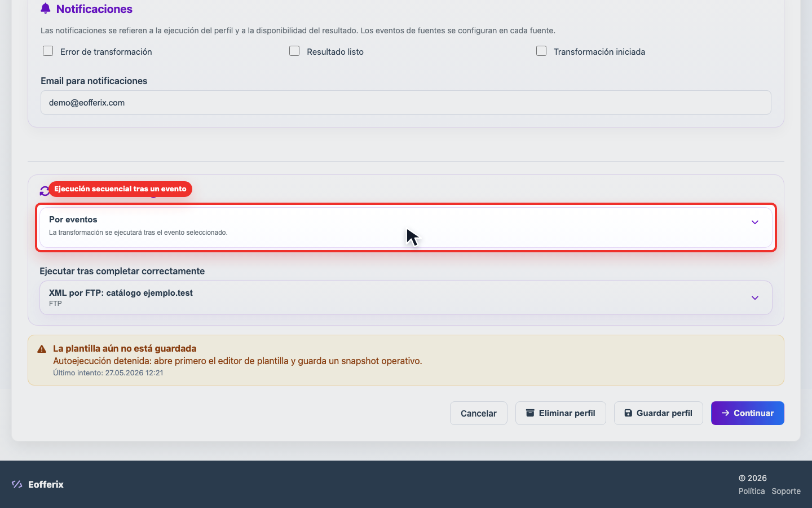812x508 pixels.
Task: Click the 'Ejecutar tras completar correctamente' label
Action: (x=122, y=271)
